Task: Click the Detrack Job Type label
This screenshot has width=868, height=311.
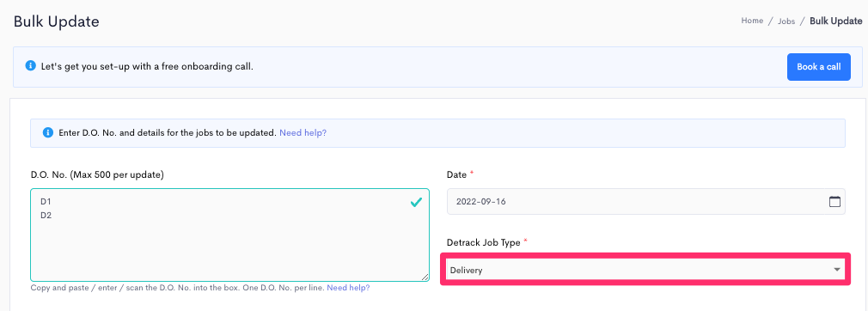Action: coord(483,242)
